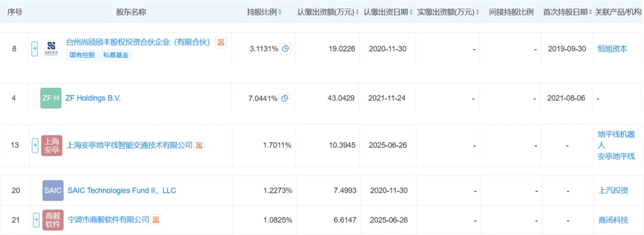Image resolution: width=644 pixels, height=235 pixels.
Task: Open equity structure icon for 宁波市商毅软件
Action: pos(156,220)
